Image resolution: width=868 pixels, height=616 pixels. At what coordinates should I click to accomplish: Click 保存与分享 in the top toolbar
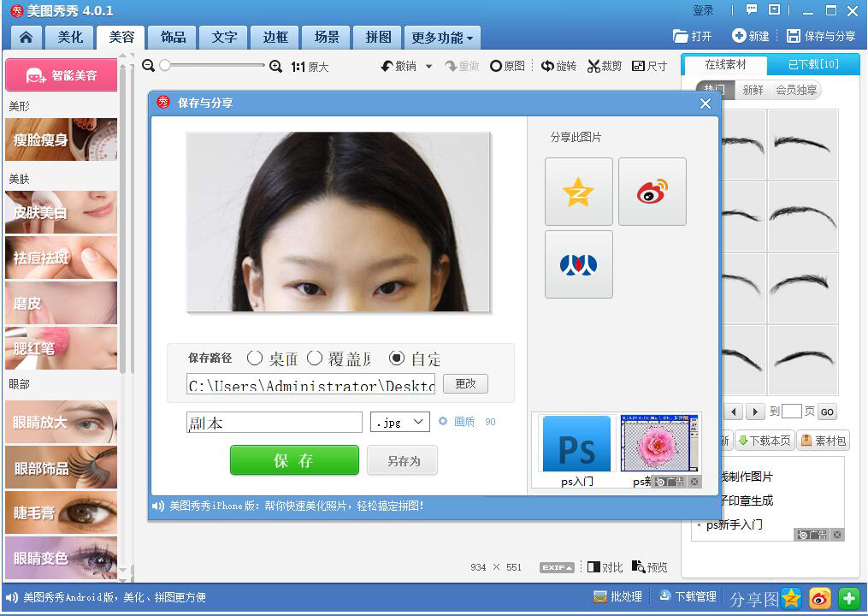822,36
